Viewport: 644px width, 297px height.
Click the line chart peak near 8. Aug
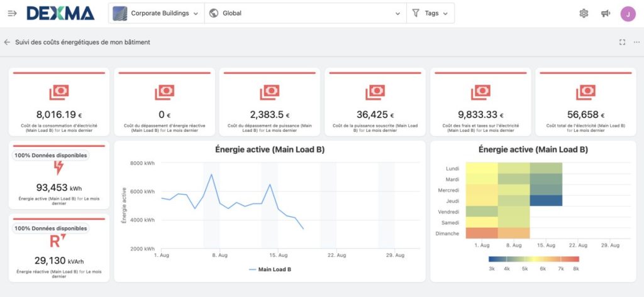(211, 175)
